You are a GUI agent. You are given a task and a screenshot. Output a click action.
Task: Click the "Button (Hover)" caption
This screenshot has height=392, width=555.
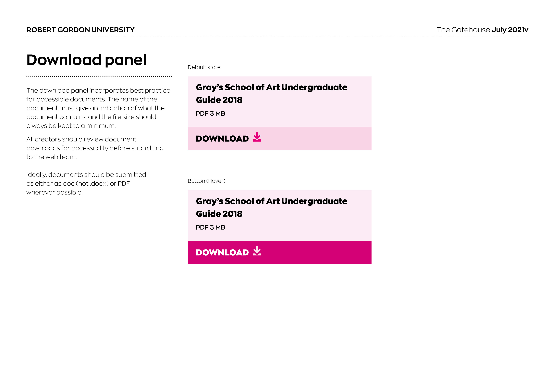click(206, 181)
